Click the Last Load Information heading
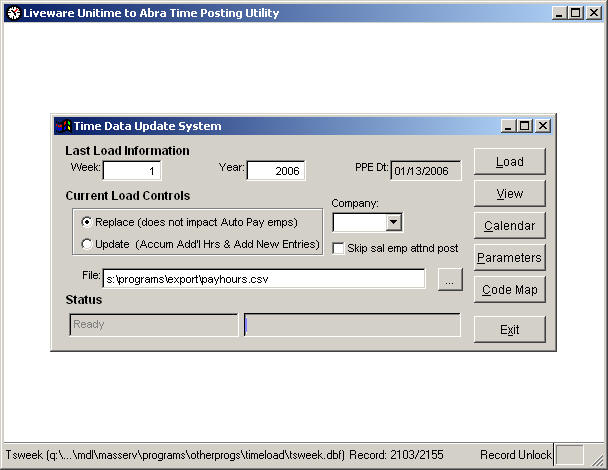This screenshot has width=608, height=470. [x=127, y=150]
